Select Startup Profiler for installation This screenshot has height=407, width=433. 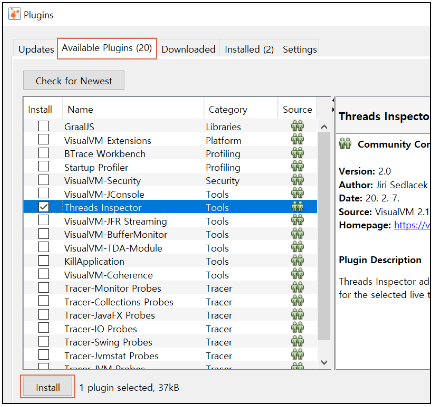point(43,166)
